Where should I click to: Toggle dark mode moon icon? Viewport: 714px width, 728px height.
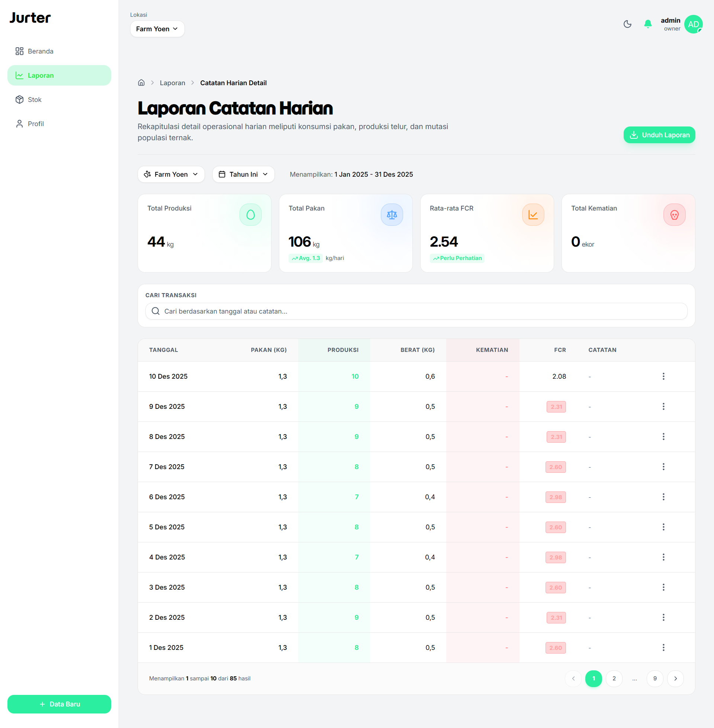pos(627,25)
